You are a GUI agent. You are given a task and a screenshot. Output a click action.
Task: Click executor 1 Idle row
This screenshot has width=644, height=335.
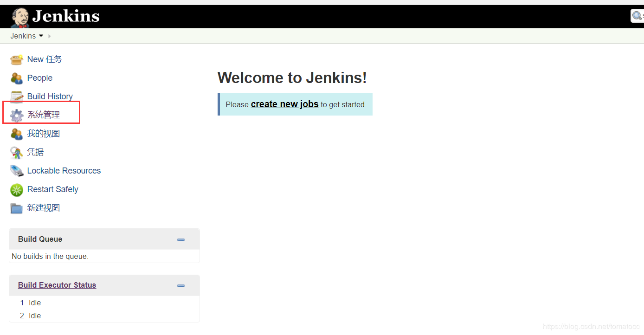pyautogui.click(x=104, y=303)
